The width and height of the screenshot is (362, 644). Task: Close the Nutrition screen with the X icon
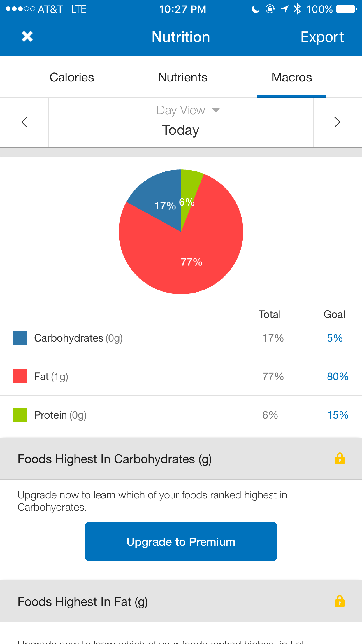pos(27,37)
